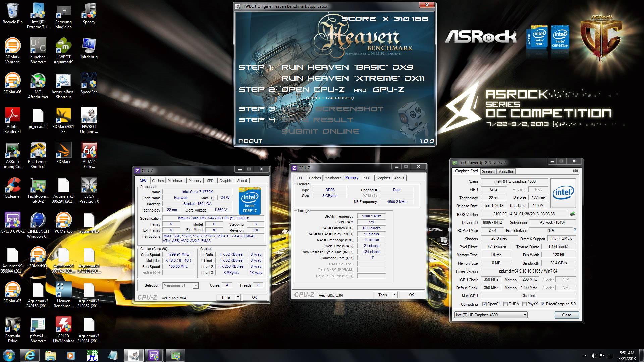Launch Formula Drive desktop icon

[12, 329]
